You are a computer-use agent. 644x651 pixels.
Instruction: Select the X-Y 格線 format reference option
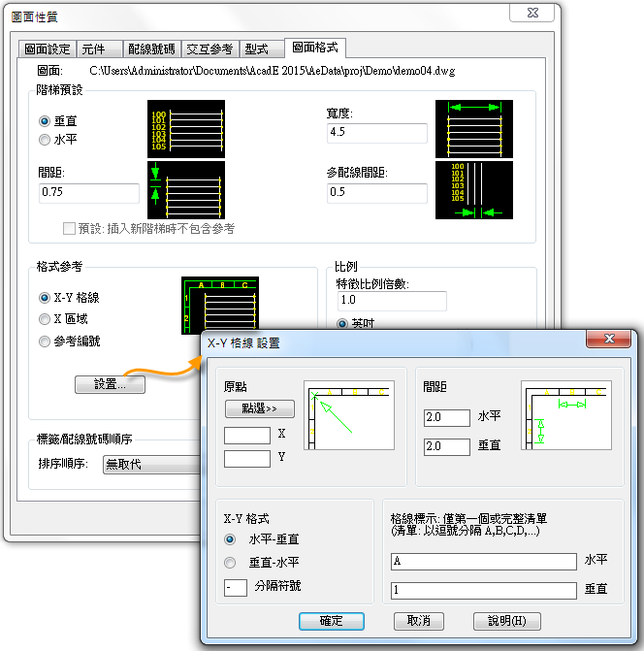pos(45,298)
